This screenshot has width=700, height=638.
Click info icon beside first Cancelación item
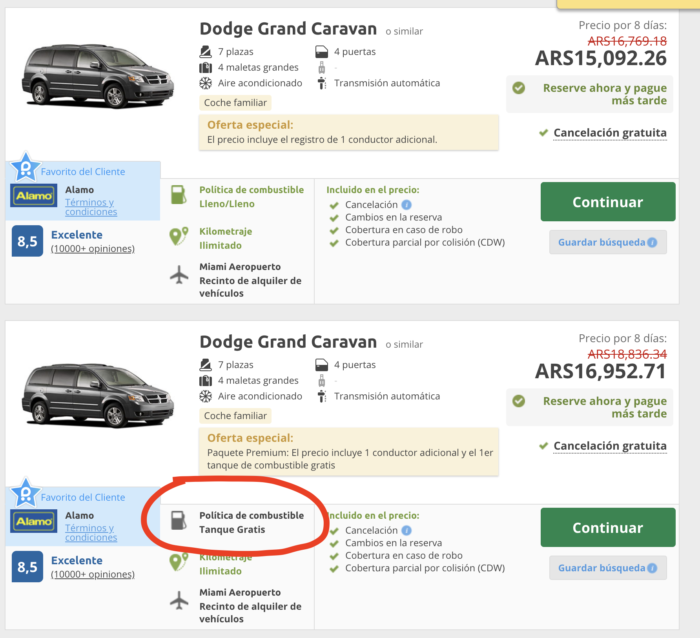coord(406,205)
